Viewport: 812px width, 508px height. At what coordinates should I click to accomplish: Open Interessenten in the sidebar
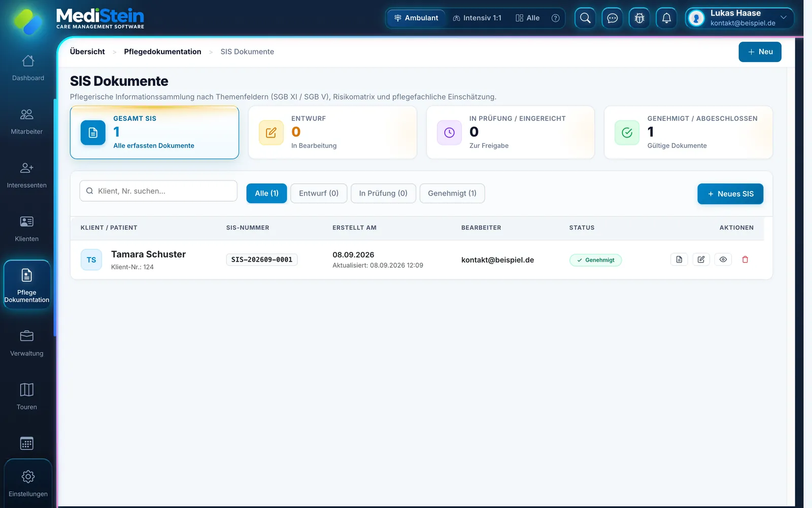[x=27, y=175]
